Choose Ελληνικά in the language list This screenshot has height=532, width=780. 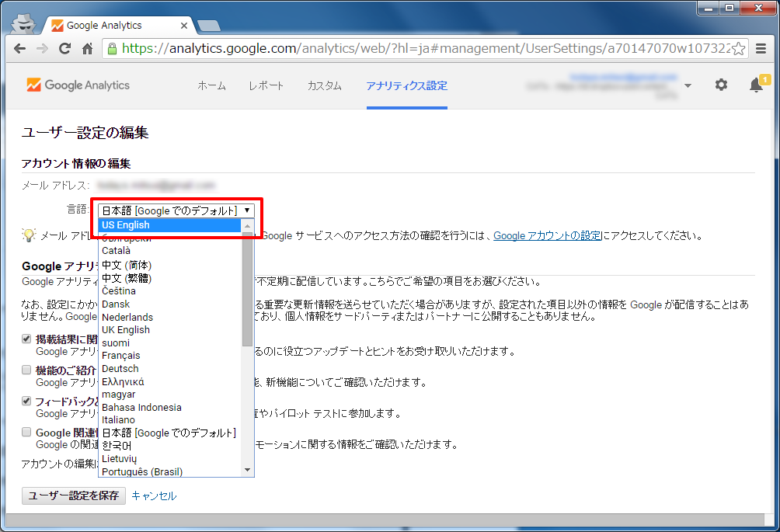pos(169,381)
